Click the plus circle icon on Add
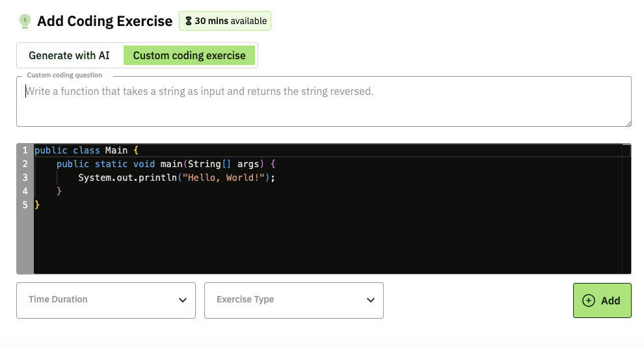The width and height of the screenshot is (644, 346). click(589, 300)
